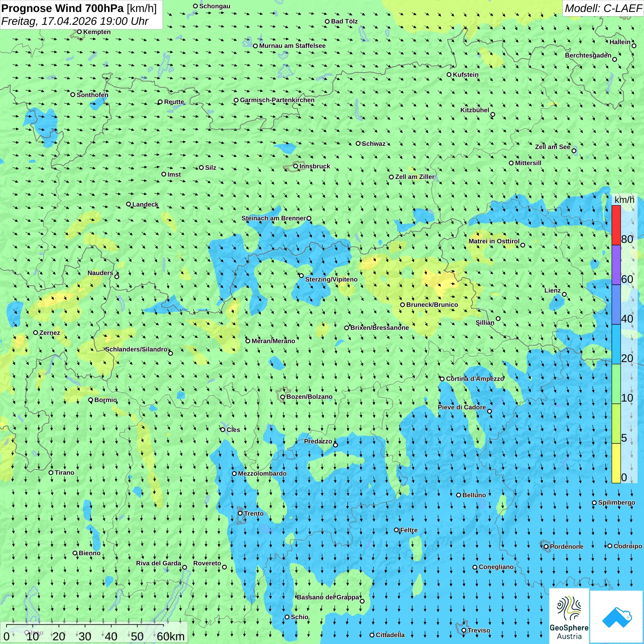Click the Lienz location marker
Screen dimensions: 644x644
tap(564, 294)
